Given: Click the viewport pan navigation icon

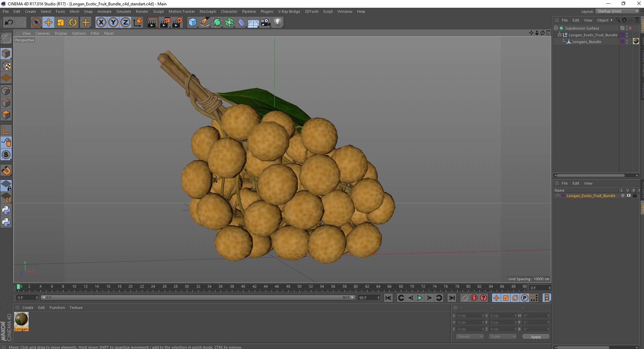Looking at the screenshot, I should pos(531,33).
